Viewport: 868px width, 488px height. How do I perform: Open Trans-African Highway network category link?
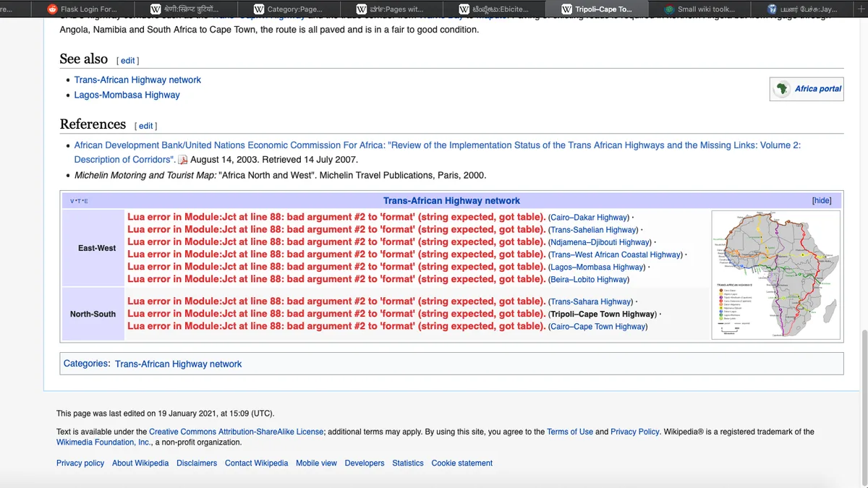click(x=178, y=364)
